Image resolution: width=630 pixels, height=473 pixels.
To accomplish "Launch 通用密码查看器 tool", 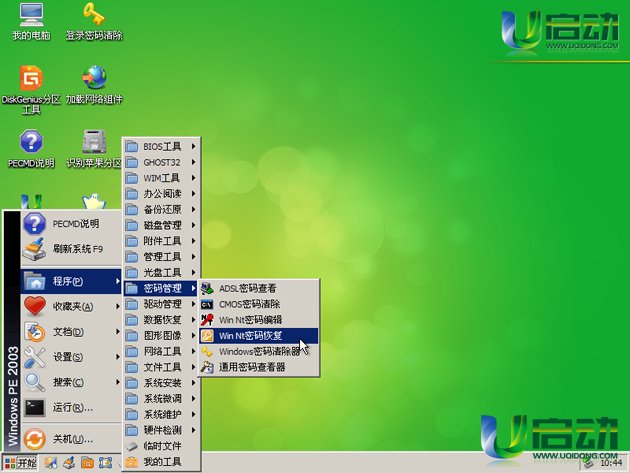I will coord(259,367).
